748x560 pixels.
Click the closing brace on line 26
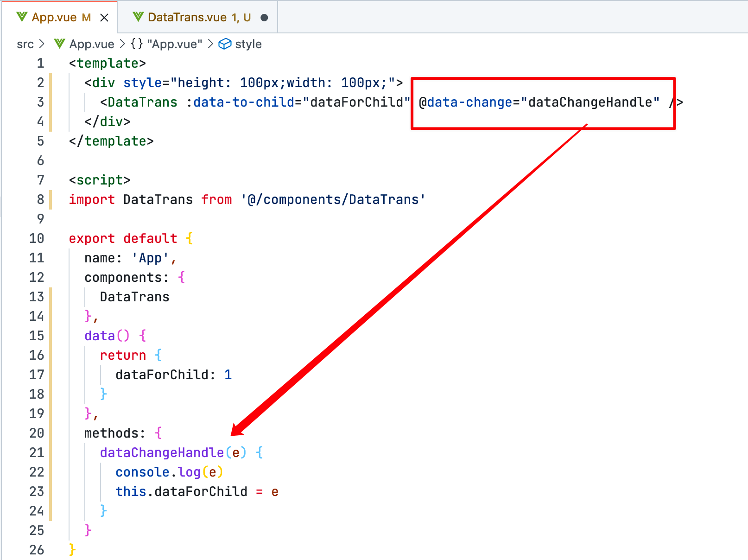tap(72, 550)
